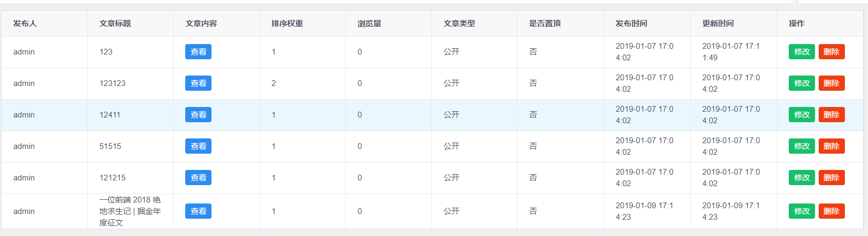This screenshot has height=236, width=868.
Task: Click the 排序权重 column header
Action: pyautogui.click(x=287, y=24)
